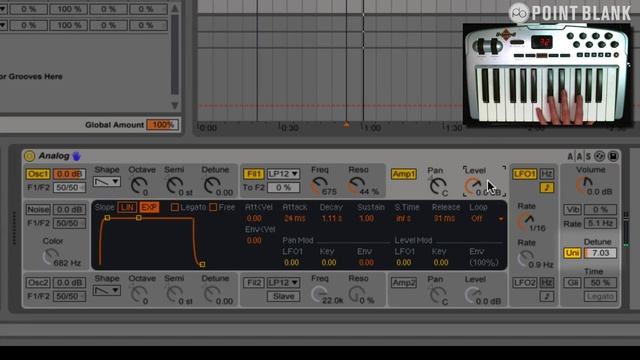The image size is (640, 360).
Task: Open the Osc2 Shape waveform dropdown
Action: click(107, 290)
